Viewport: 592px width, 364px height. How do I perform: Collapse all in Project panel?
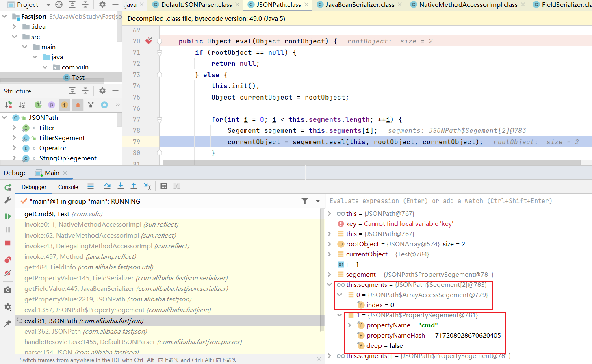[x=85, y=4]
